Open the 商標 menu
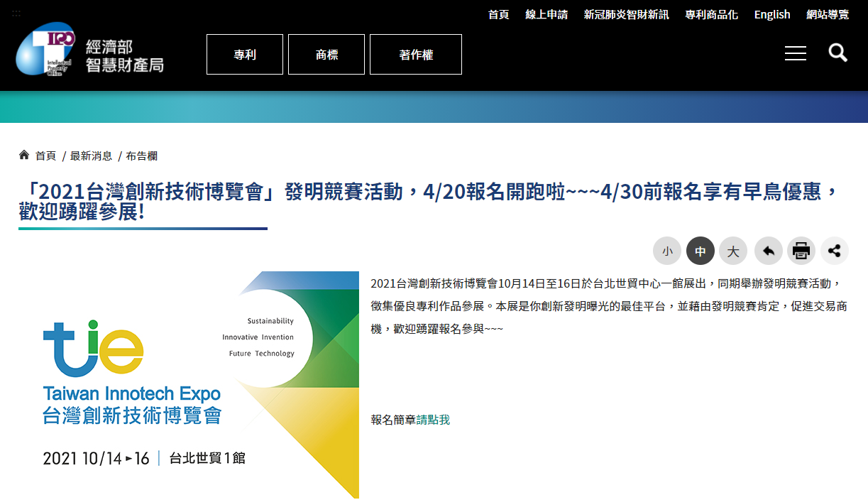 coord(326,54)
